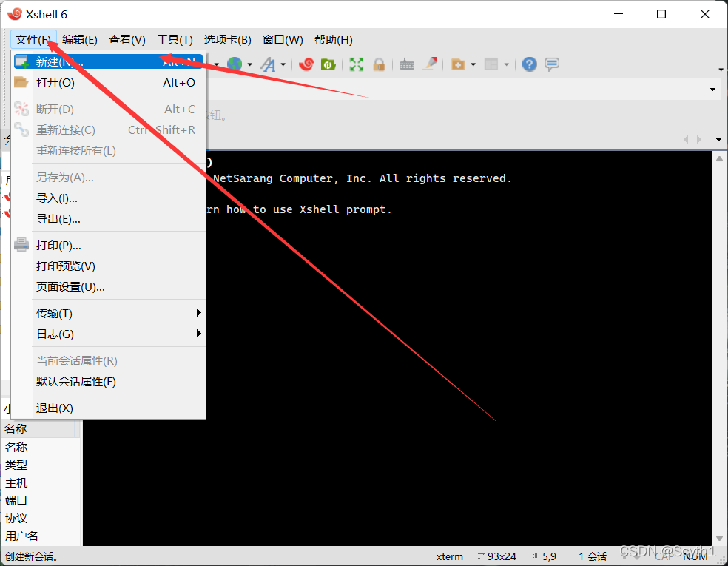This screenshot has height=566, width=728.
Task: Select 页面设置(U)... menu entry
Action: click(x=109, y=287)
